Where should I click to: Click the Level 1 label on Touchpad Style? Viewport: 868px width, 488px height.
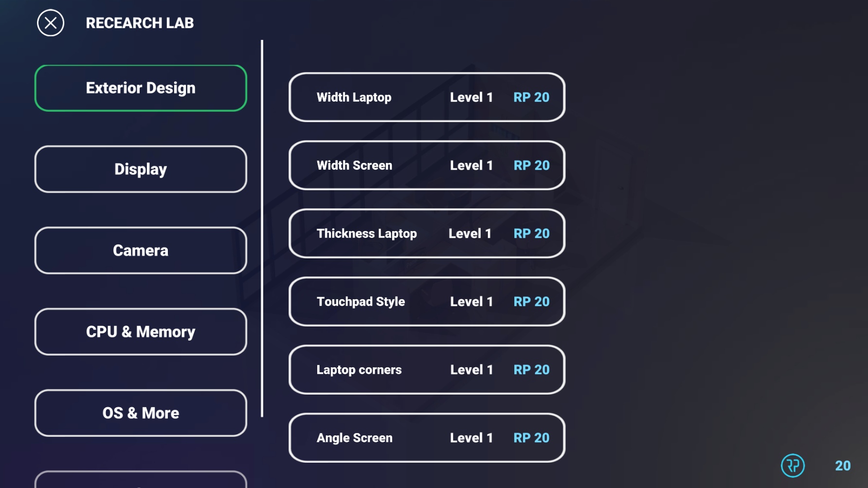pyautogui.click(x=471, y=302)
